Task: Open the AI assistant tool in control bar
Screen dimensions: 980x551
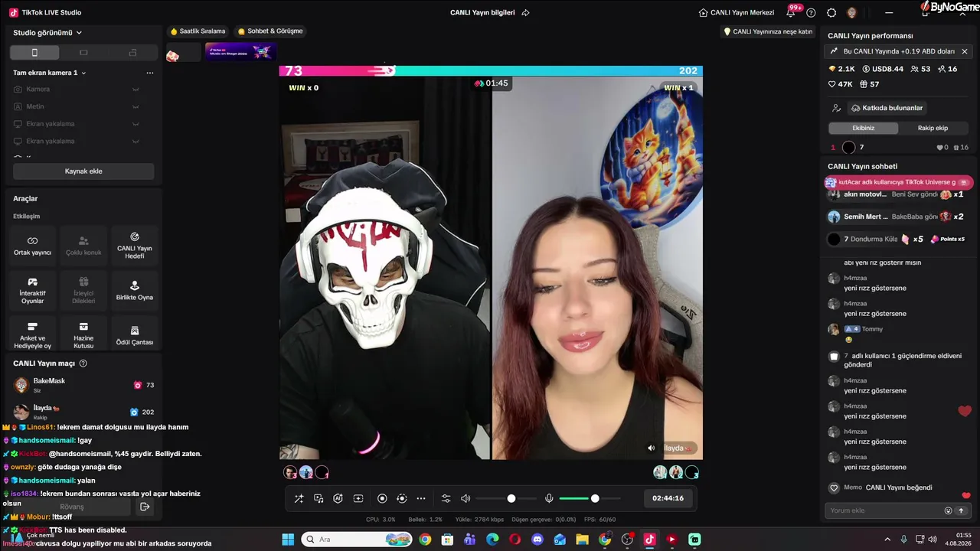Action: [338, 498]
